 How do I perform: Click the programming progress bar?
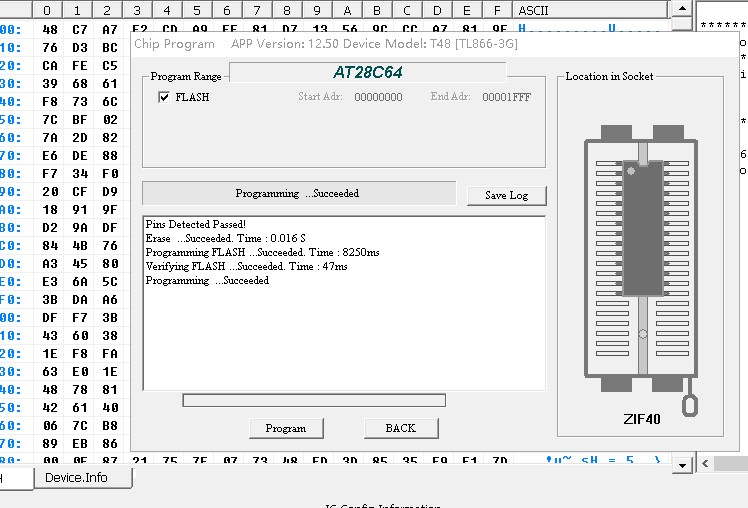314,401
